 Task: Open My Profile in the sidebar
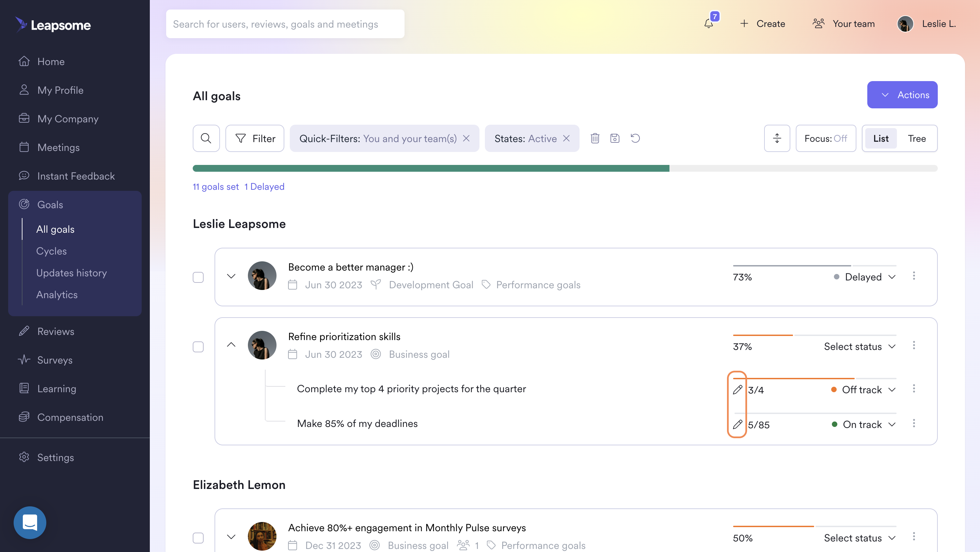(51, 90)
